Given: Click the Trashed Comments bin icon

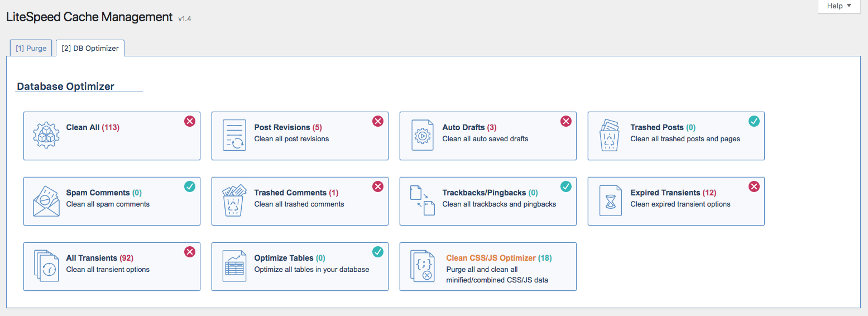Looking at the screenshot, I should 234,201.
